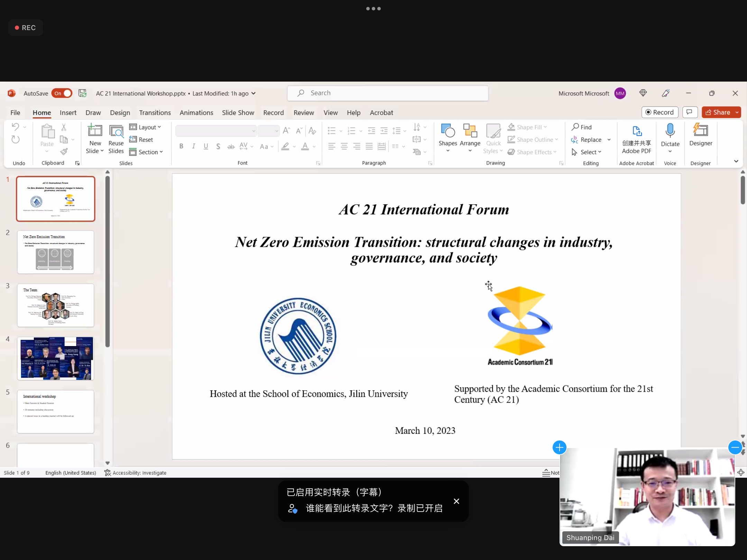Click the red Share button
Image resolution: width=747 pixels, height=560 pixels.
click(x=718, y=112)
